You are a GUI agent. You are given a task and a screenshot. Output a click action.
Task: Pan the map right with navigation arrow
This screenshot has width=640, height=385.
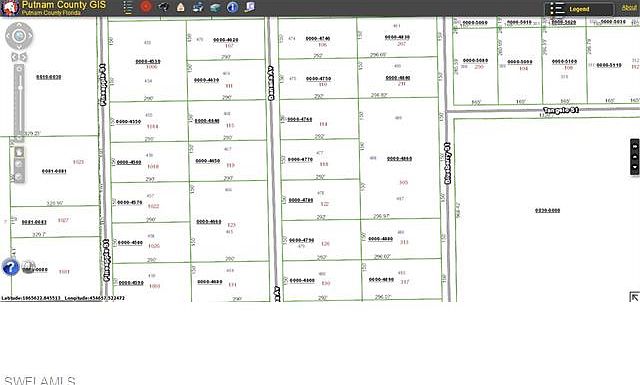coord(30,36)
